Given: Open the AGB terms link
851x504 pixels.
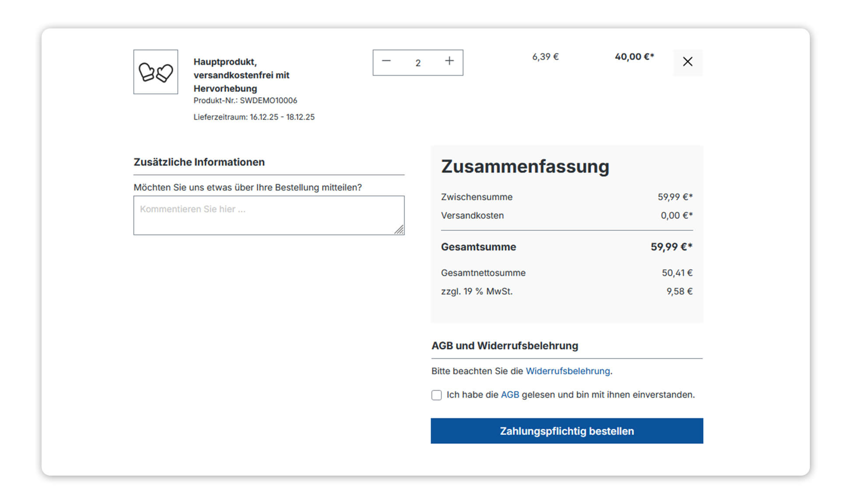Looking at the screenshot, I should pyautogui.click(x=510, y=395).
